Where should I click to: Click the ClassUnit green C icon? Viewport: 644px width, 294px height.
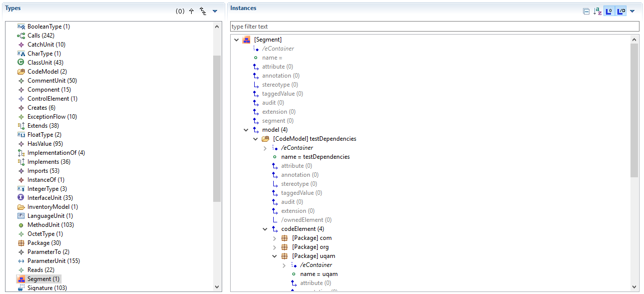tap(21, 63)
